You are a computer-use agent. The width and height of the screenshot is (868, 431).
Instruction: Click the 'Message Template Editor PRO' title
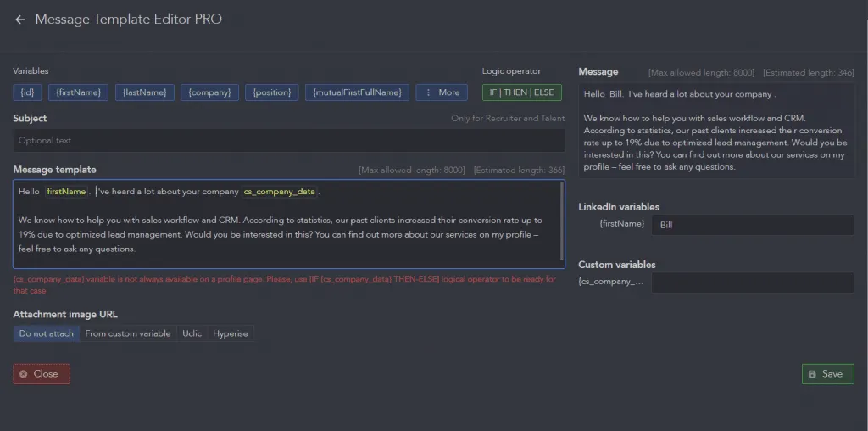coord(129,19)
